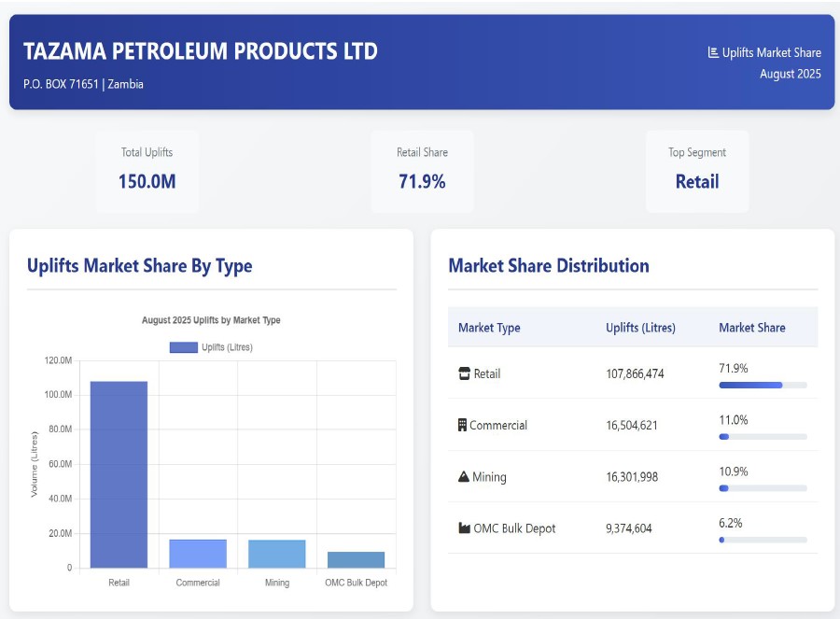Click the Commercial building icon in table
The image size is (840, 619).
coord(462,426)
